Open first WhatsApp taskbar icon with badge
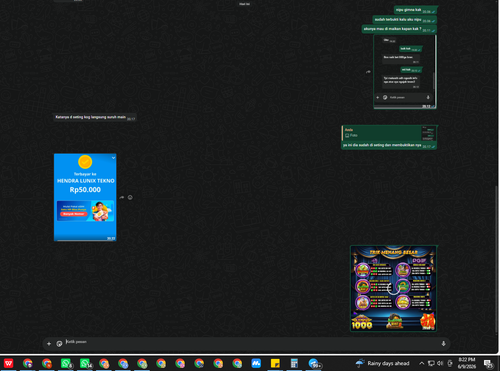Viewport: 500px width, 371px height. pos(66,363)
